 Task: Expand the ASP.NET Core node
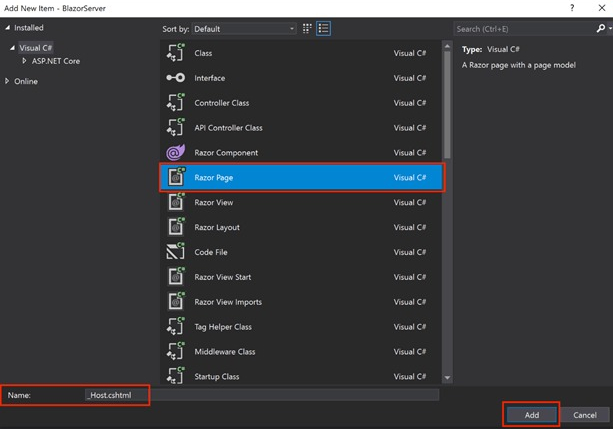25,61
